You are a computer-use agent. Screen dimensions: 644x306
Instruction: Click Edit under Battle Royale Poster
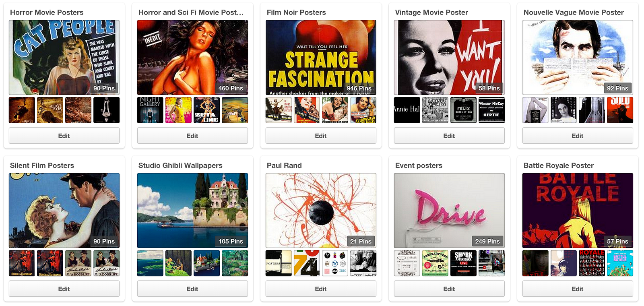[x=578, y=289]
